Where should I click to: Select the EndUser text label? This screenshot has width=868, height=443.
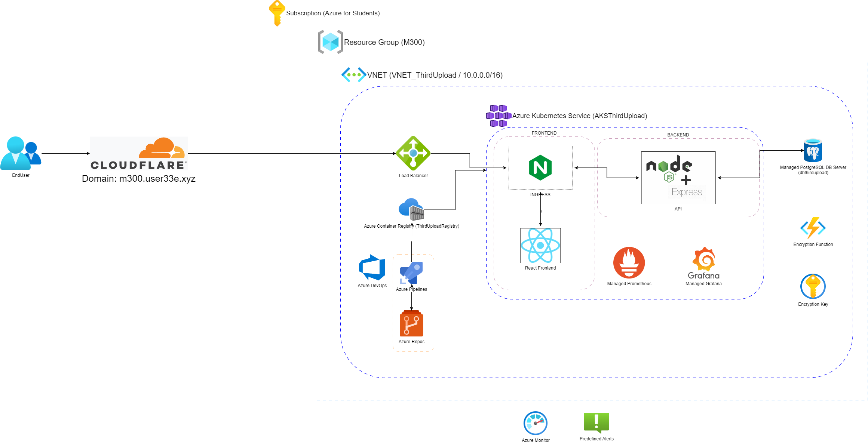tap(21, 175)
